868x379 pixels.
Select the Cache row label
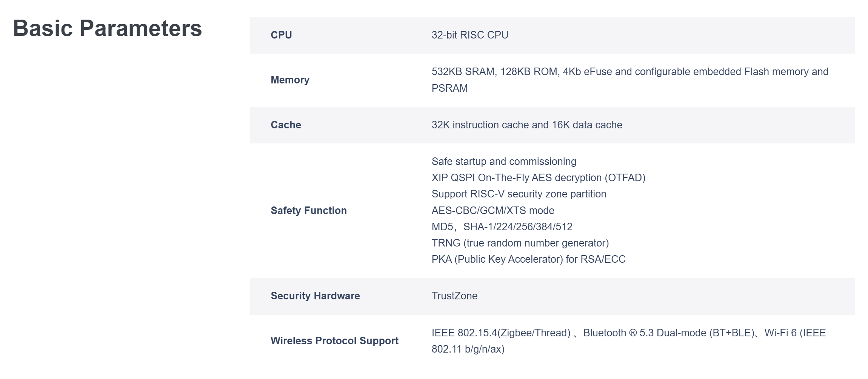[286, 125]
